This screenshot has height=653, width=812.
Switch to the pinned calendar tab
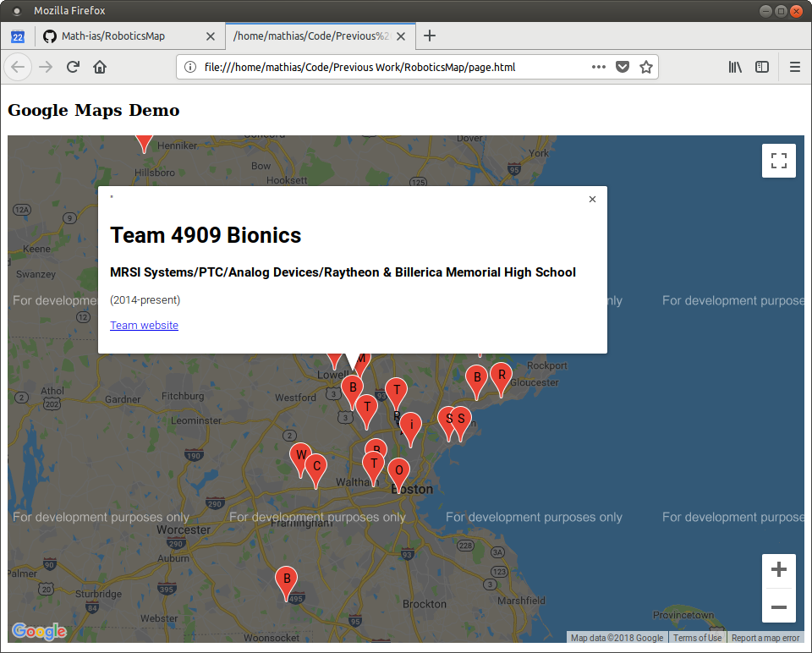pos(18,36)
